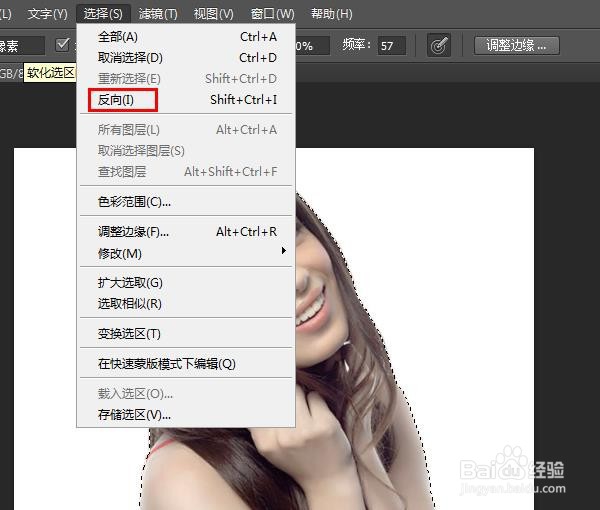600x510 pixels.
Task: Choose 全部(A) to select all
Action: coord(186,37)
